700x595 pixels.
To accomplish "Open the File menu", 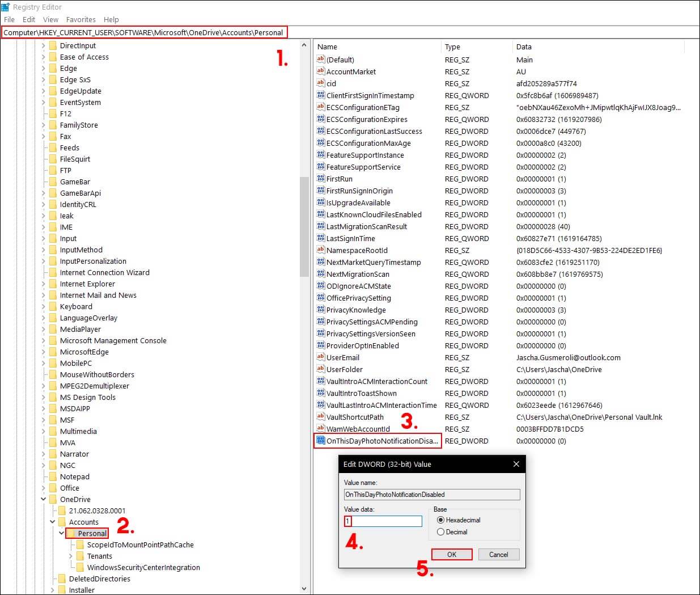I will point(9,19).
